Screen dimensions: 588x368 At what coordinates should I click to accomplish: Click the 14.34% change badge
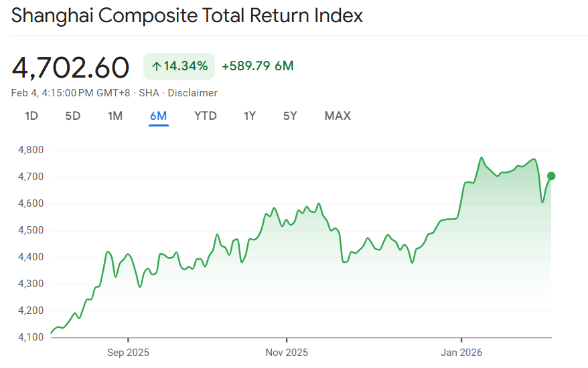click(x=179, y=66)
